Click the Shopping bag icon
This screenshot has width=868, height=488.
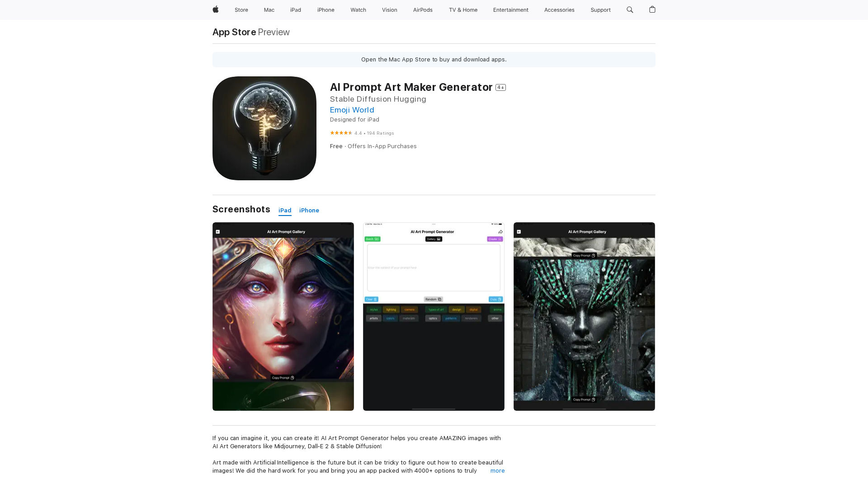click(x=652, y=10)
